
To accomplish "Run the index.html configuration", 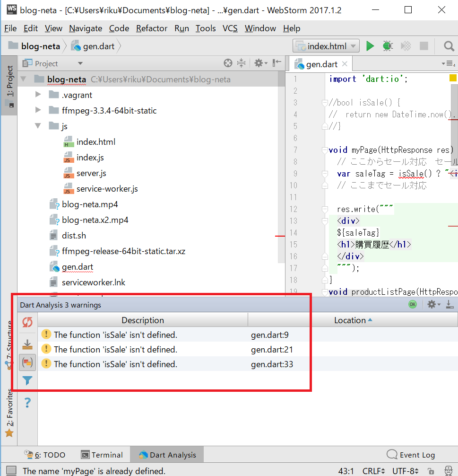I will click(x=370, y=46).
